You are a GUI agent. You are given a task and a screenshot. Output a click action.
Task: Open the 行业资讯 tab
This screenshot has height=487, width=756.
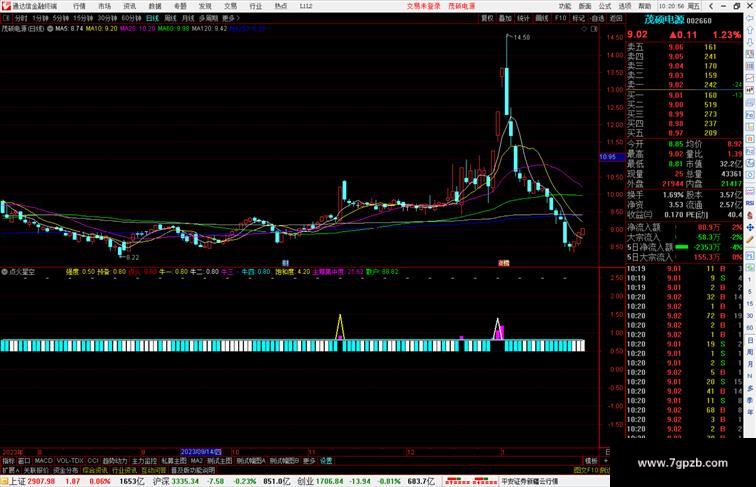tap(124, 470)
